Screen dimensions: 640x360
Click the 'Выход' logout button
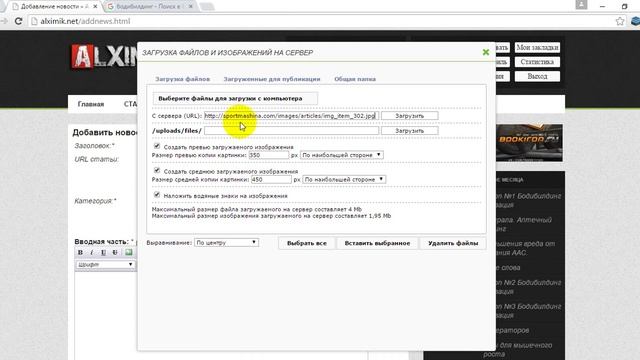click(x=537, y=76)
